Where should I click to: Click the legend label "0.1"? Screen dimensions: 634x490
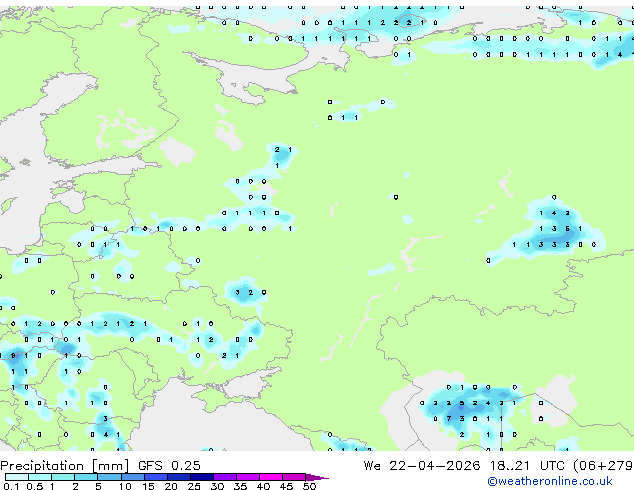11,486
